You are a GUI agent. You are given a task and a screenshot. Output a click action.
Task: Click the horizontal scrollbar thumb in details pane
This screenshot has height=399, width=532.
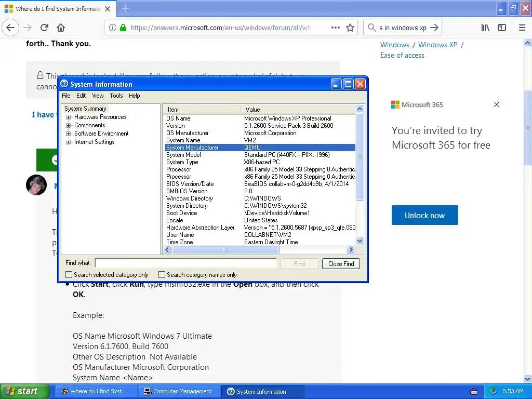pos(225,250)
